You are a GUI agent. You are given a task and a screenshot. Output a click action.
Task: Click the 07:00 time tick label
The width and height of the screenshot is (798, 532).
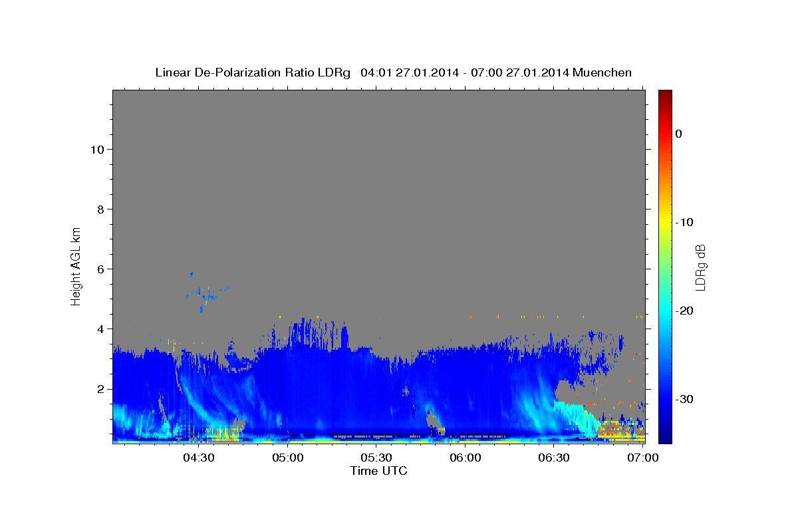[643, 458]
